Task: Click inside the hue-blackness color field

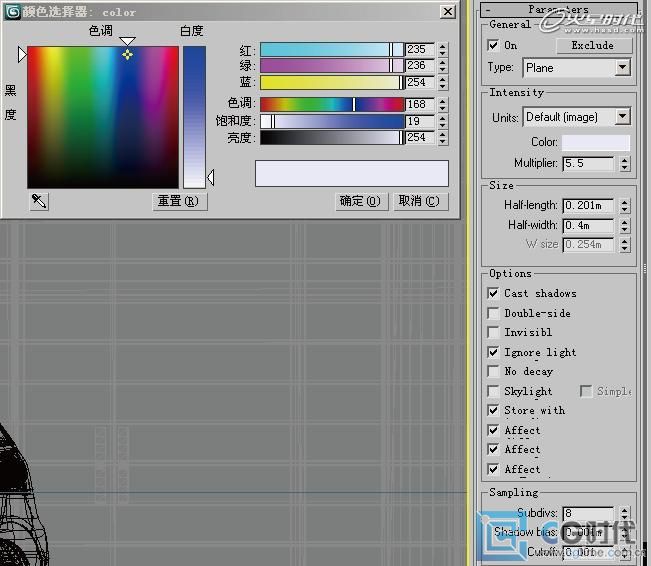Action: [103, 118]
